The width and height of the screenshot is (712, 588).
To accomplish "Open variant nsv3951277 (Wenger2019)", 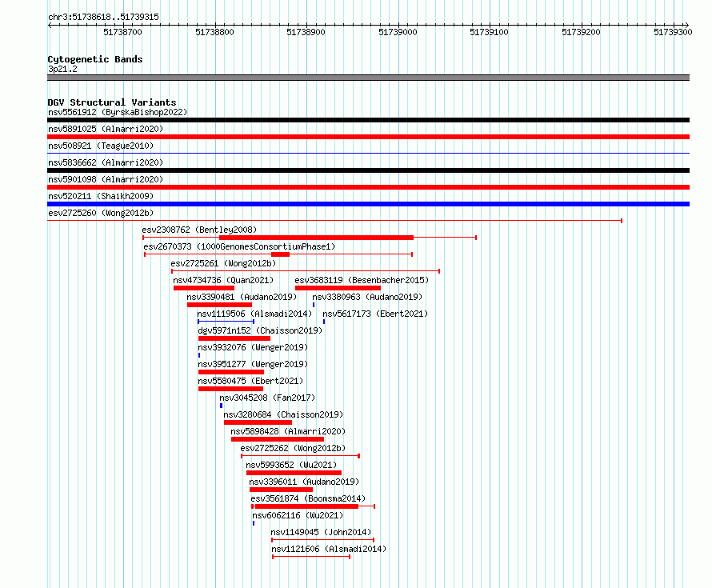I will (253, 364).
